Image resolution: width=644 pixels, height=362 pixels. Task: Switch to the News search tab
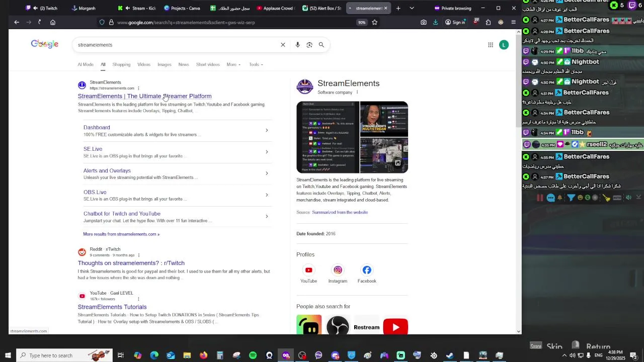pyautogui.click(x=184, y=64)
